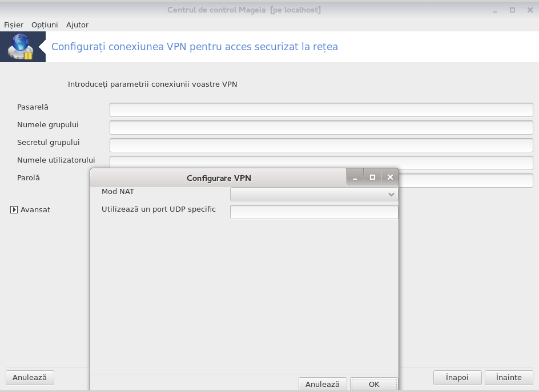The height and width of the screenshot is (392, 539).
Task: Open the Mod NAT dropdown
Action: 314,194
